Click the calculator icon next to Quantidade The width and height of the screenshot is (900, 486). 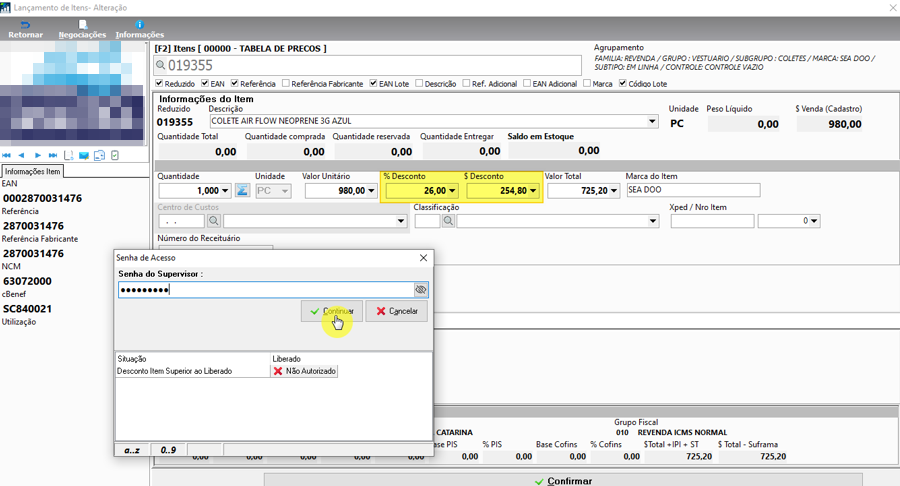[x=242, y=190]
